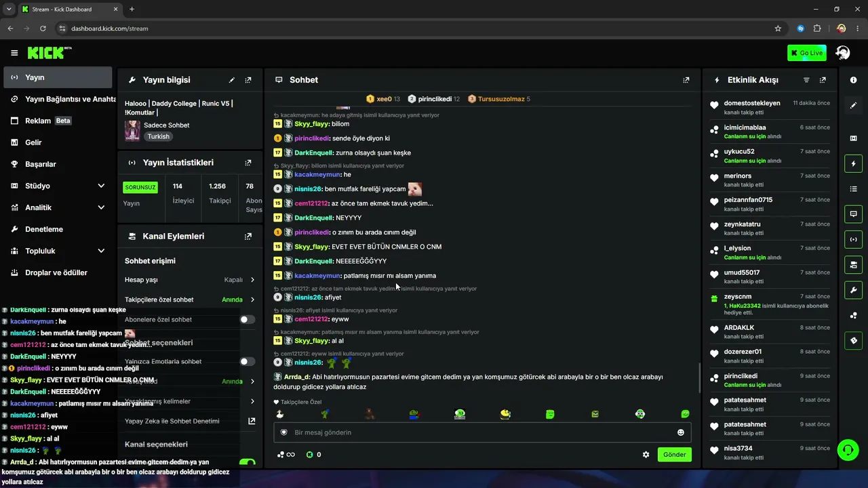This screenshot has height=488, width=868.
Task: Open Hesap yaşı setting options
Action: click(x=190, y=280)
